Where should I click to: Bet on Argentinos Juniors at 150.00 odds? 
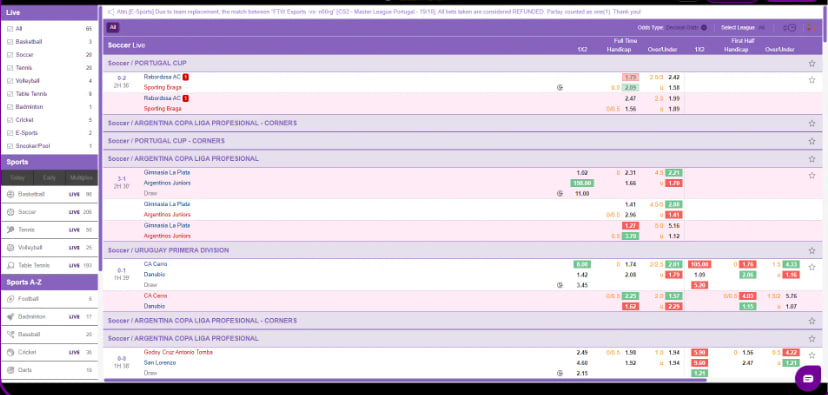point(582,183)
